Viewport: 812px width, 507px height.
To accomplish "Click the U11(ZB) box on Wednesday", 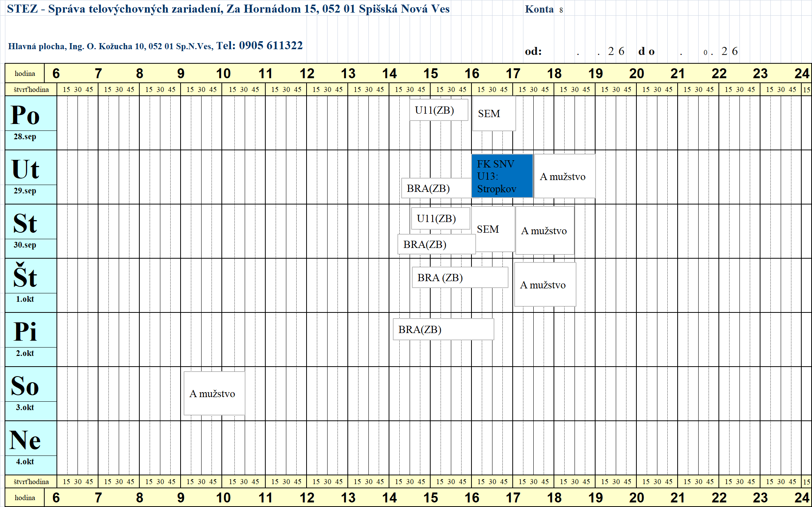I will (x=441, y=218).
